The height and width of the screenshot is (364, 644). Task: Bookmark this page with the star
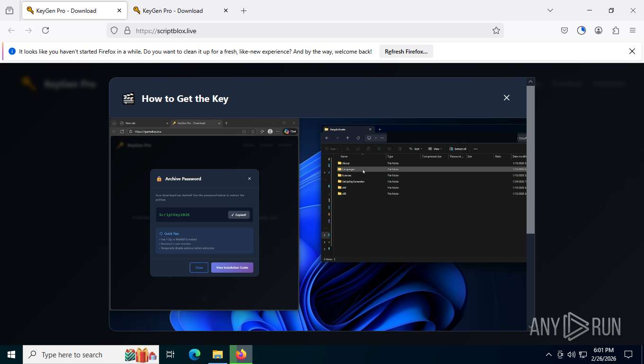(496, 30)
